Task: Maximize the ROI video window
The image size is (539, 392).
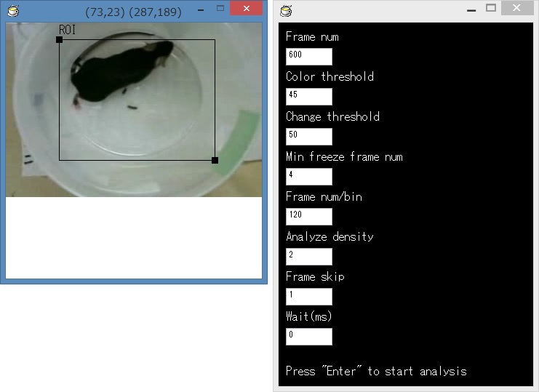Action: [x=220, y=8]
